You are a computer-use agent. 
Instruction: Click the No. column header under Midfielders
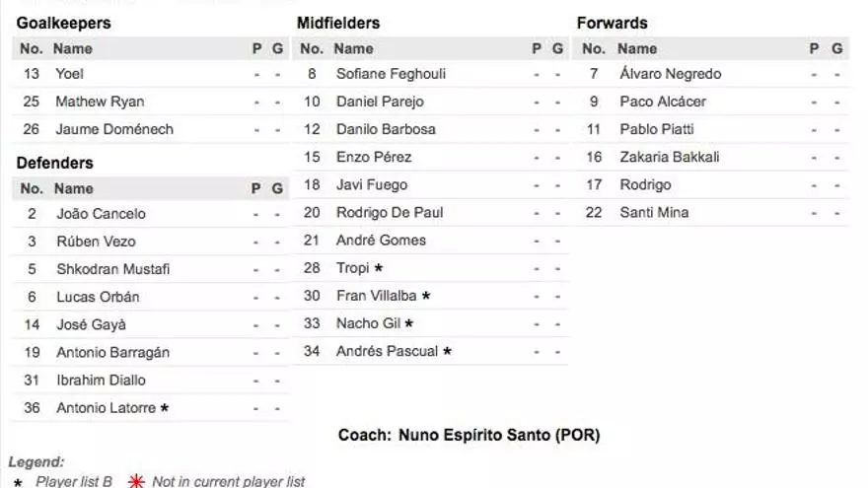point(311,48)
